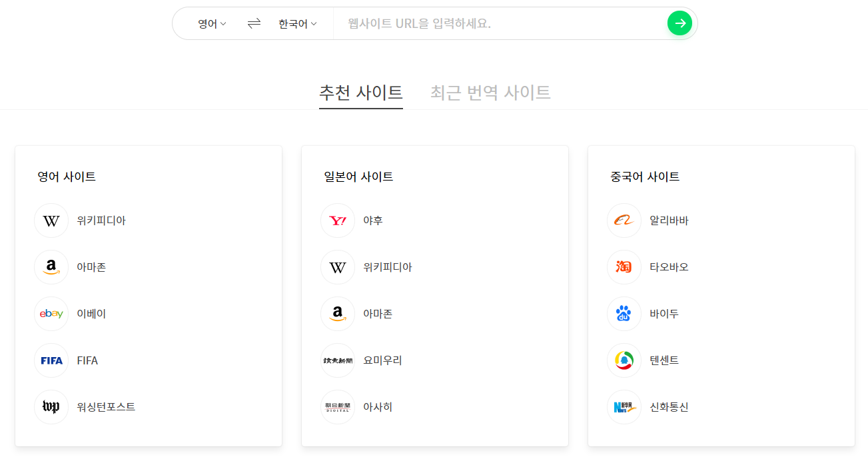Click the Tencent colorful logo icon

[x=624, y=360]
